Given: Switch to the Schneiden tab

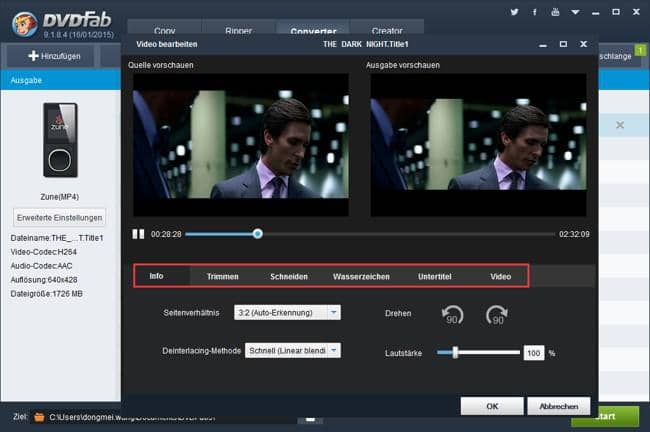Looking at the screenshot, I should 289,277.
